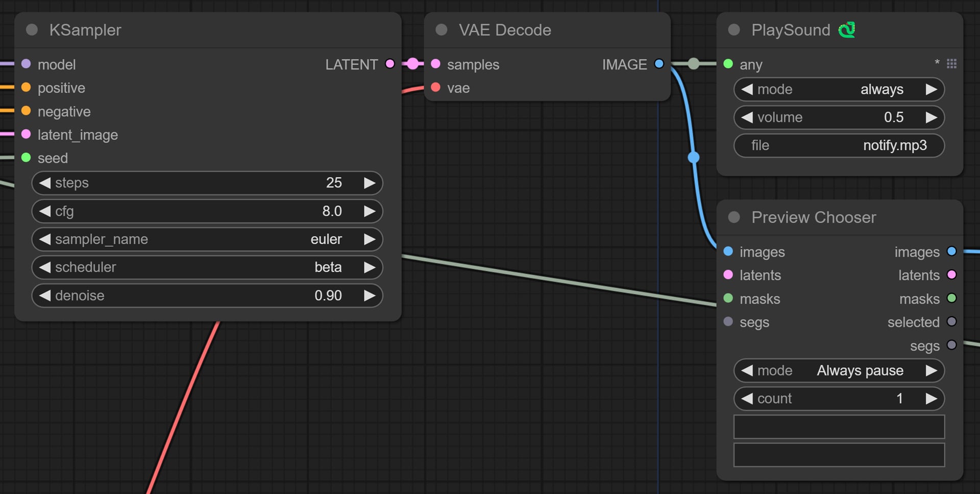Screen dimensions: 980x494
Task: Select next PlaySound mode with right arrow
Action: [x=932, y=89]
